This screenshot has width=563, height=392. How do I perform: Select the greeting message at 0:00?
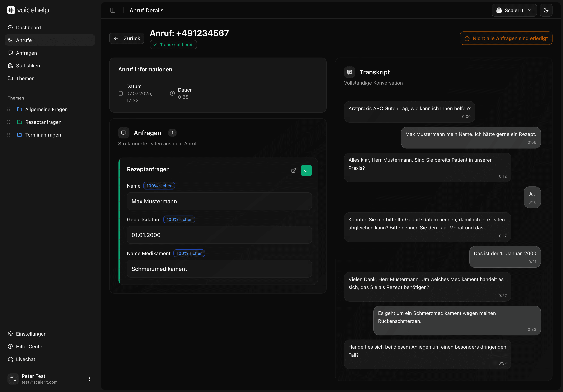tap(410, 112)
